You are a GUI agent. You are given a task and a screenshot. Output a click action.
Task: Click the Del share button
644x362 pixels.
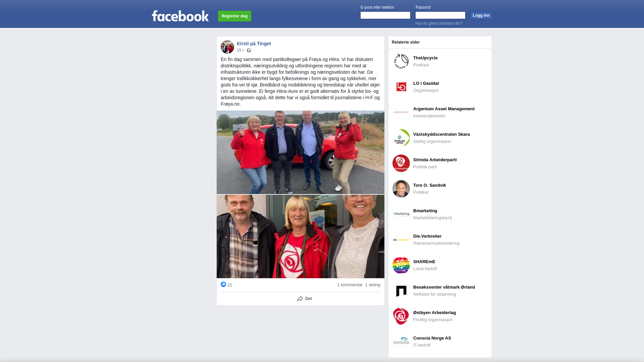click(x=305, y=299)
